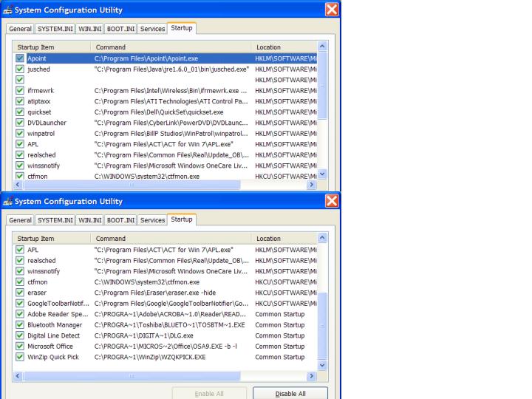Toggle Digital Line Detect checkbox
Image resolution: width=532 pixels, height=399 pixels.
click(20, 335)
